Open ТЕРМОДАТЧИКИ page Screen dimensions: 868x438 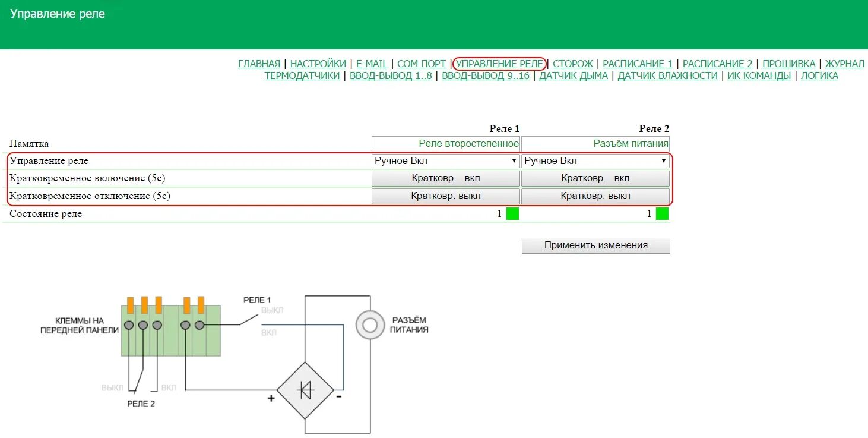click(x=302, y=75)
